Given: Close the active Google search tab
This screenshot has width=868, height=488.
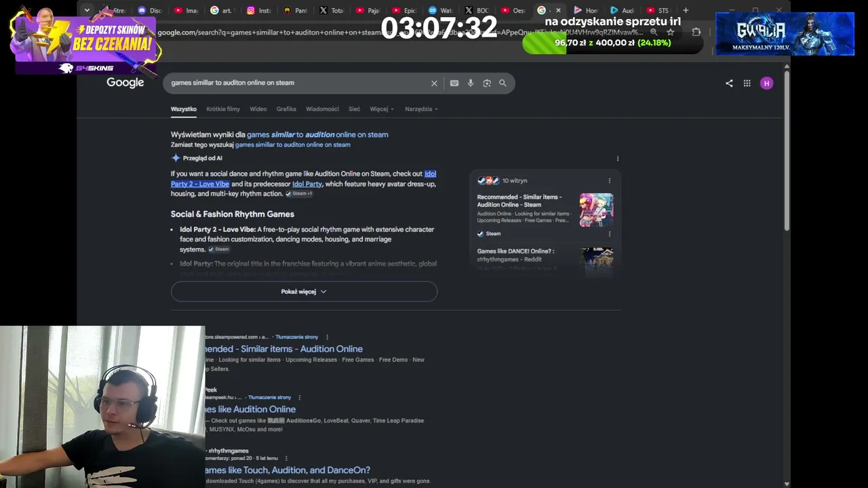Looking at the screenshot, I should point(558,10).
